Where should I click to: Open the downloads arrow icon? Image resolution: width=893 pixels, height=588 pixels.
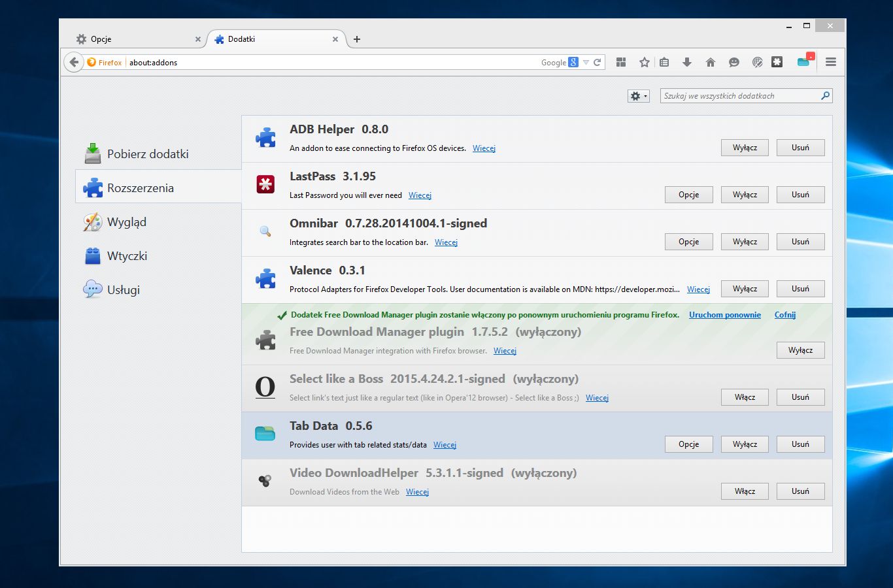687,62
